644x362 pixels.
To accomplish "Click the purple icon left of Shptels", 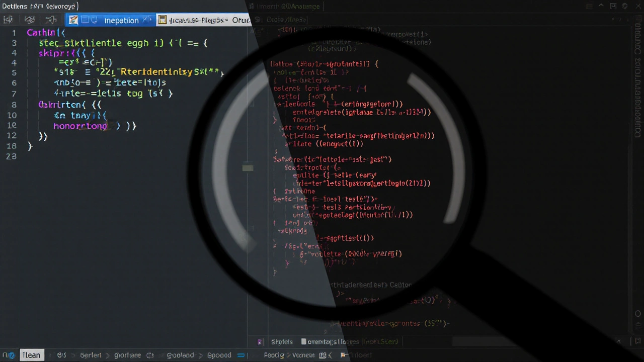I will (260, 342).
